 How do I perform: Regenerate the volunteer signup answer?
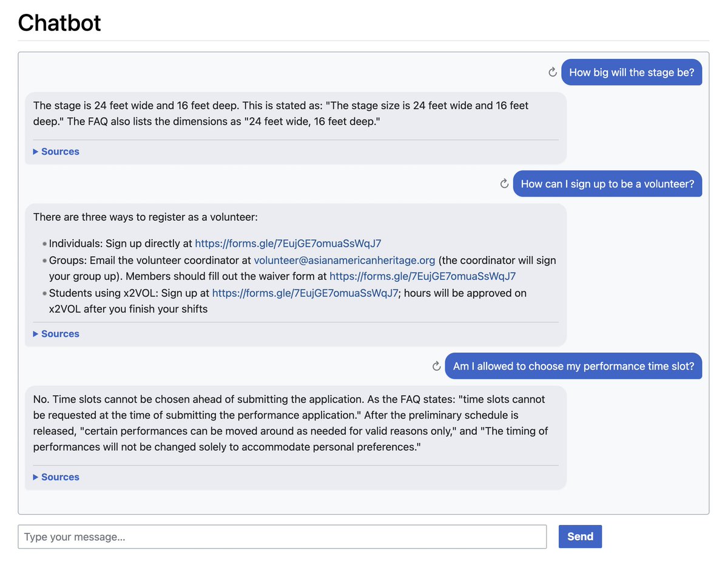tap(504, 183)
